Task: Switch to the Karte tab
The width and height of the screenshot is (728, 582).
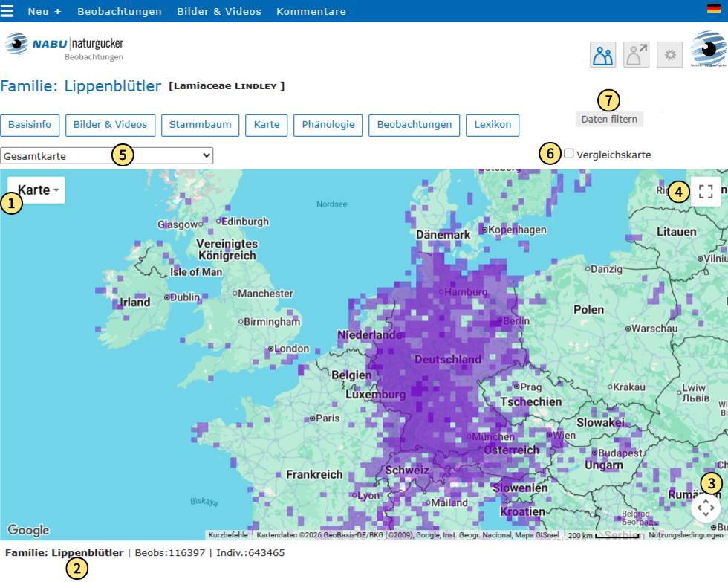Action: pyautogui.click(x=267, y=125)
